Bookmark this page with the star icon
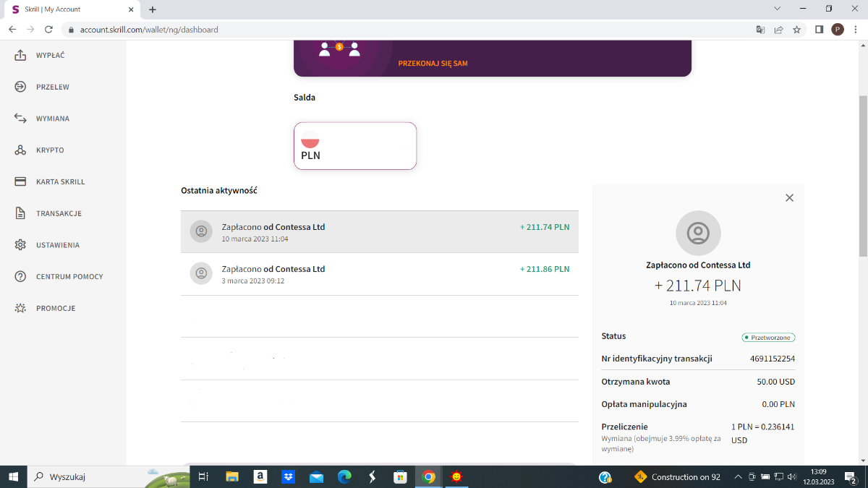868x488 pixels. pos(796,30)
